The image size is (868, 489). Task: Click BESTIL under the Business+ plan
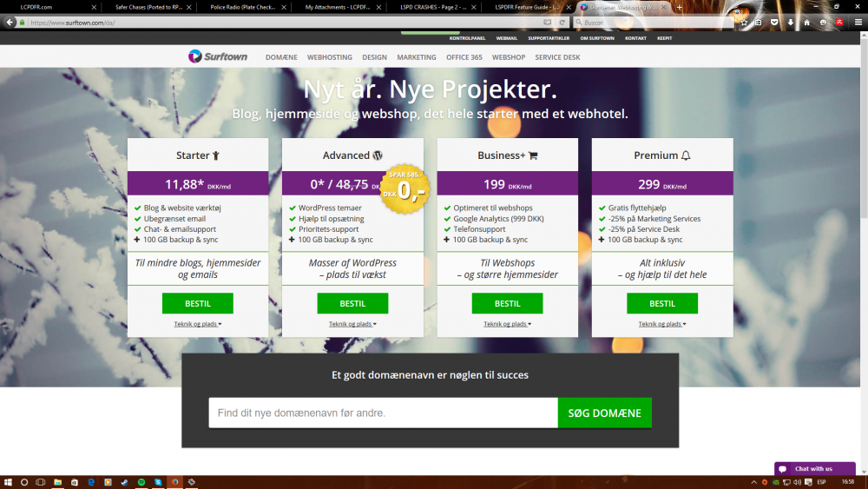tap(507, 303)
